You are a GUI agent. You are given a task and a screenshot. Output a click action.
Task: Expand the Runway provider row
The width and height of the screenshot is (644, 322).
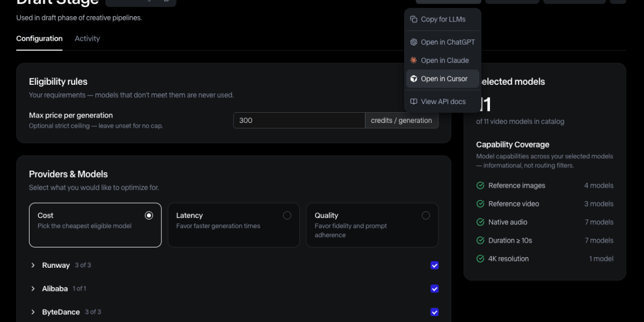pos(33,265)
